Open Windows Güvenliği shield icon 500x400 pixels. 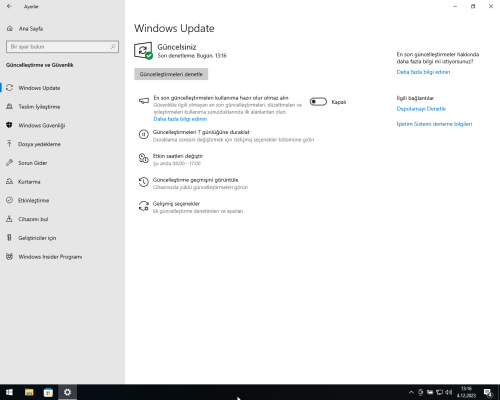click(x=9, y=125)
